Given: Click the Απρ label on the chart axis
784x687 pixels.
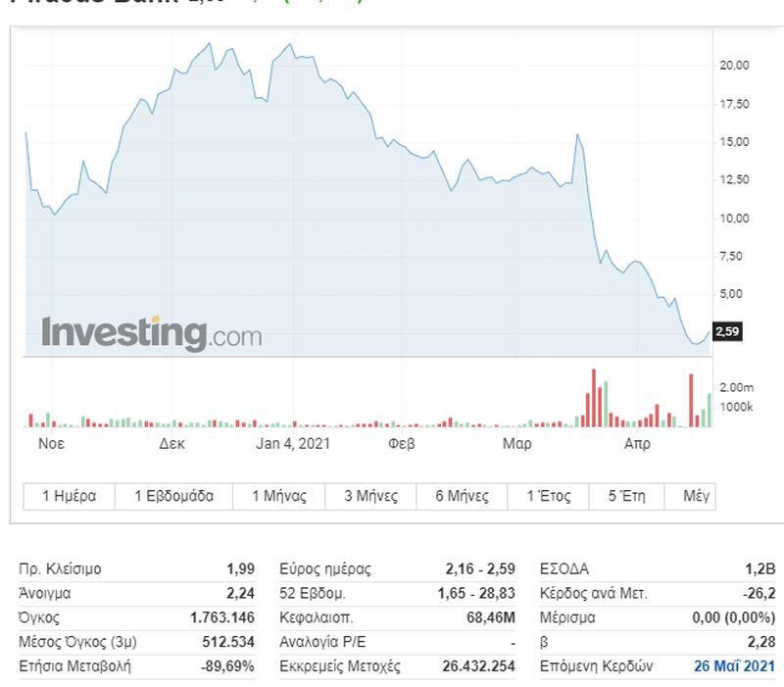Looking at the screenshot, I should (x=637, y=444).
